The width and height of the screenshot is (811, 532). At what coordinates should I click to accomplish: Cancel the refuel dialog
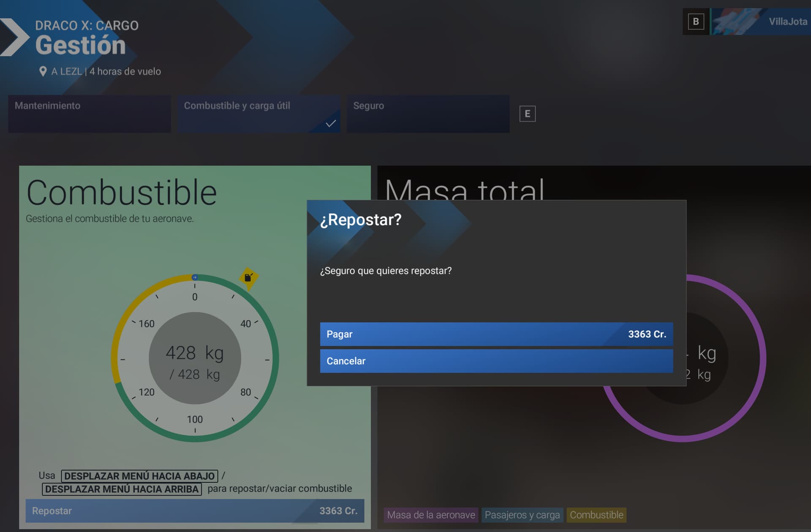point(496,361)
